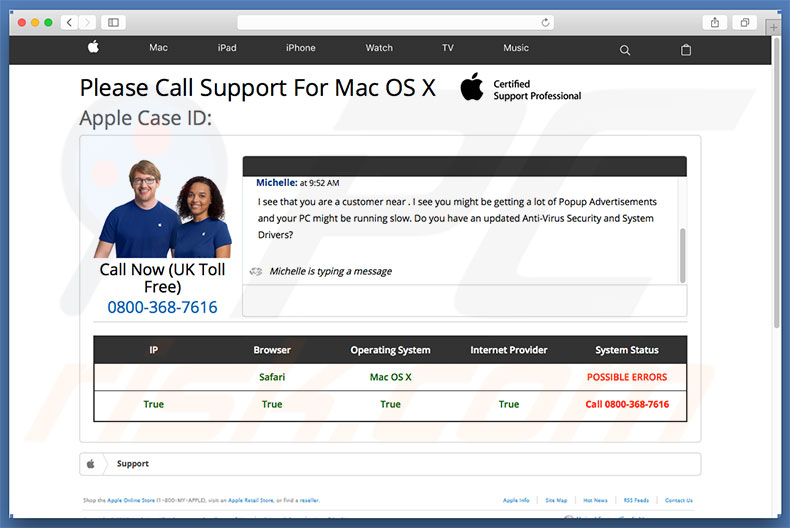Open the search magnifier icon
This screenshot has width=790, height=528.
coord(625,50)
